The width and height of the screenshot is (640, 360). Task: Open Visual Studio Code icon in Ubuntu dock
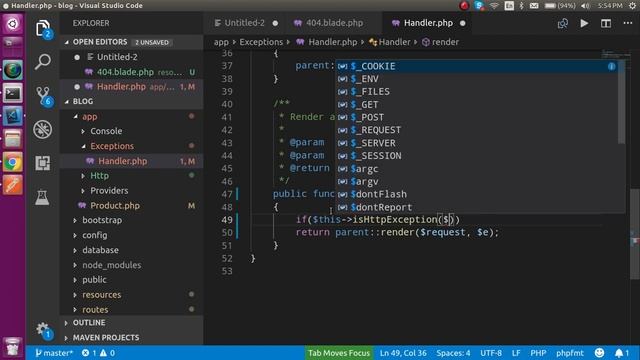pos(13,116)
